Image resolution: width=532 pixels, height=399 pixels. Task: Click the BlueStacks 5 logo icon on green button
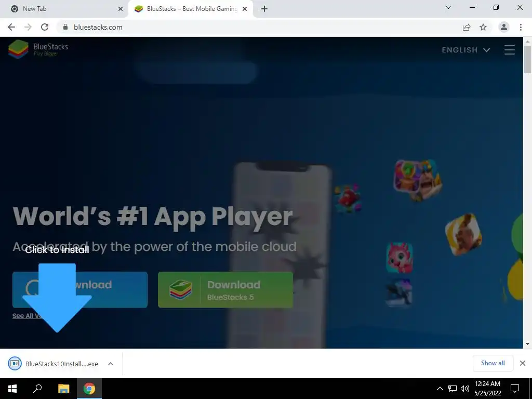(x=180, y=290)
